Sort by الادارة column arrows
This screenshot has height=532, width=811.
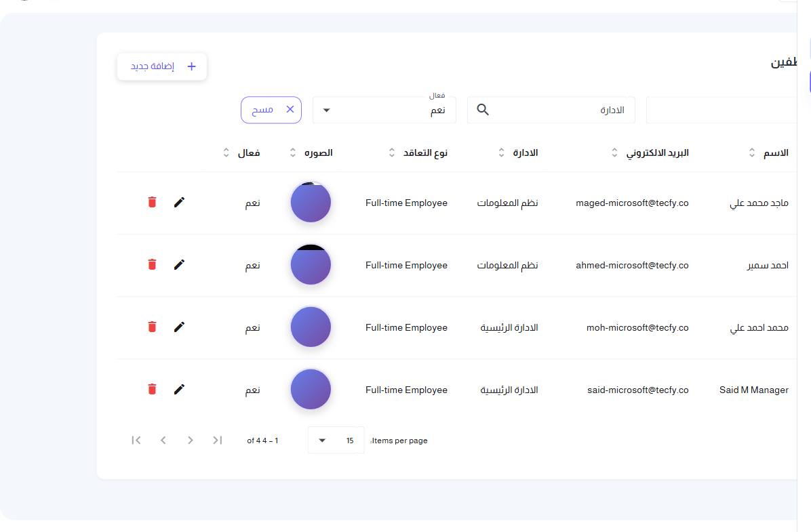tap(501, 152)
